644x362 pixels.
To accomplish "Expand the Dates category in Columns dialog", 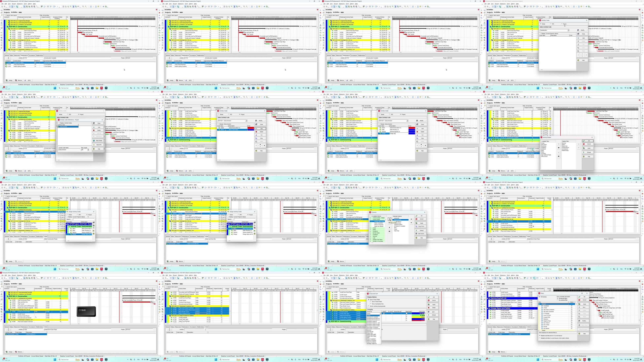I will tap(371, 230).
